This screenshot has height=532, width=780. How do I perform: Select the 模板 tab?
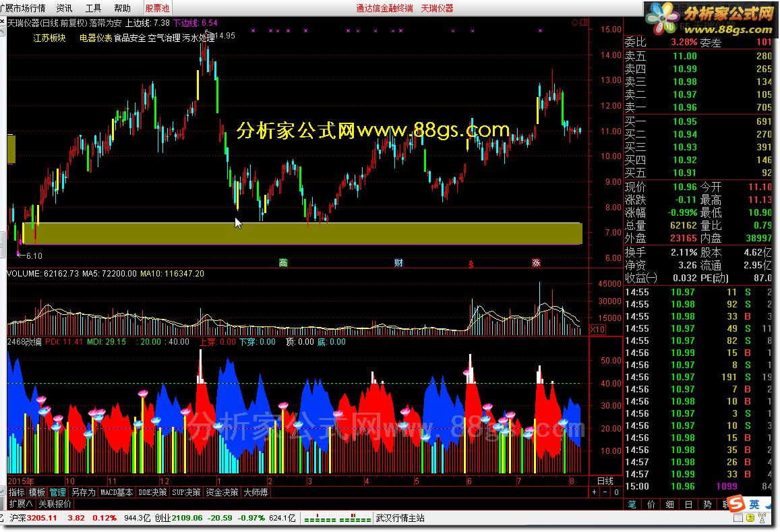[x=37, y=492]
